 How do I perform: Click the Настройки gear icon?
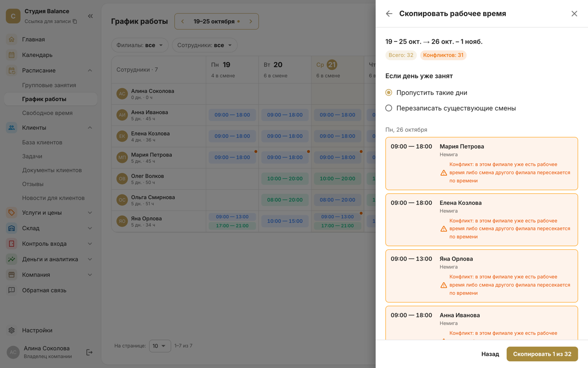click(12, 330)
